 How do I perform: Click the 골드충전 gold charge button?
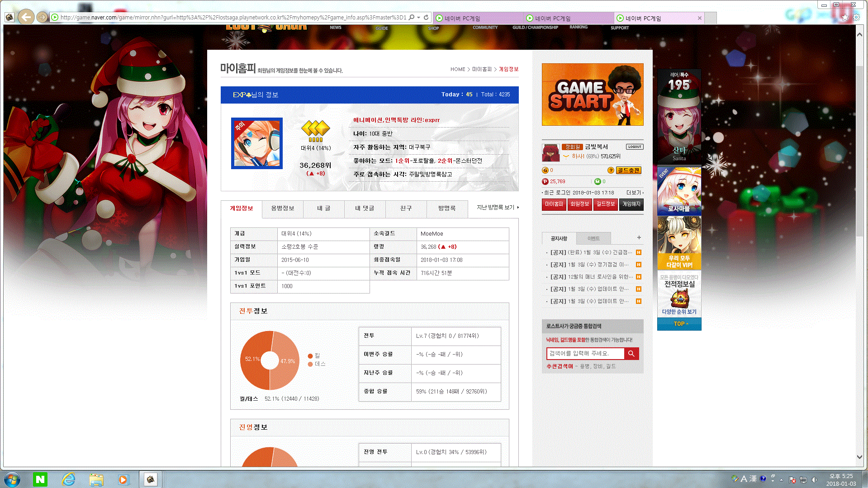(x=628, y=171)
